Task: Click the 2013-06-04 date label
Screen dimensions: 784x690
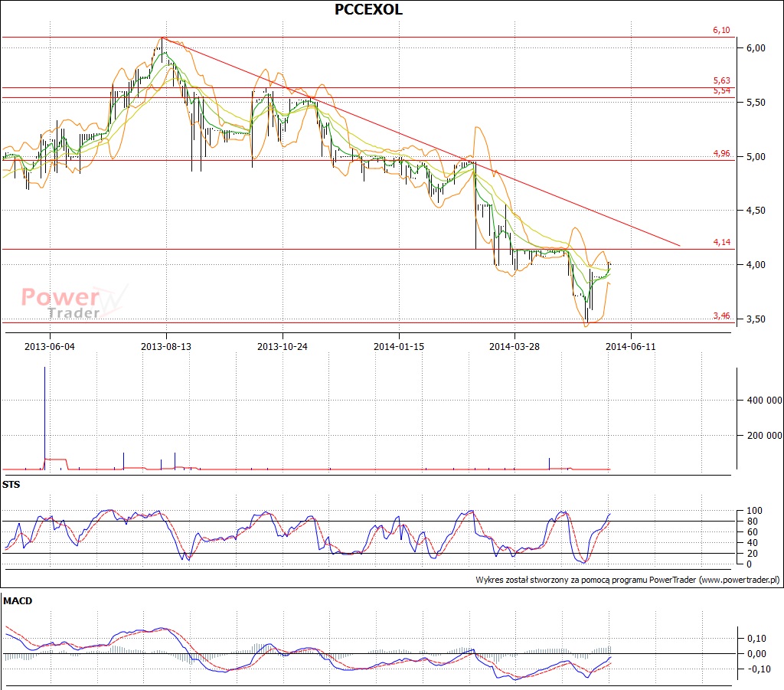Action: click(x=50, y=346)
